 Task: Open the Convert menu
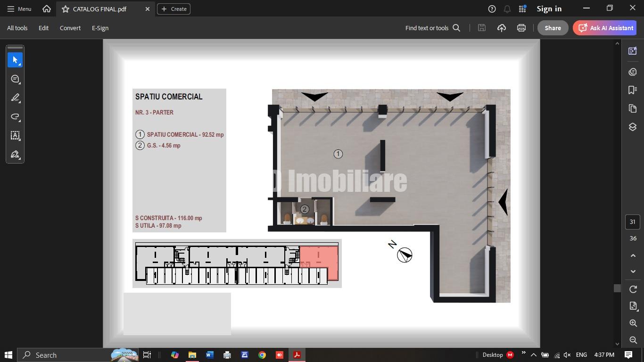(x=70, y=28)
